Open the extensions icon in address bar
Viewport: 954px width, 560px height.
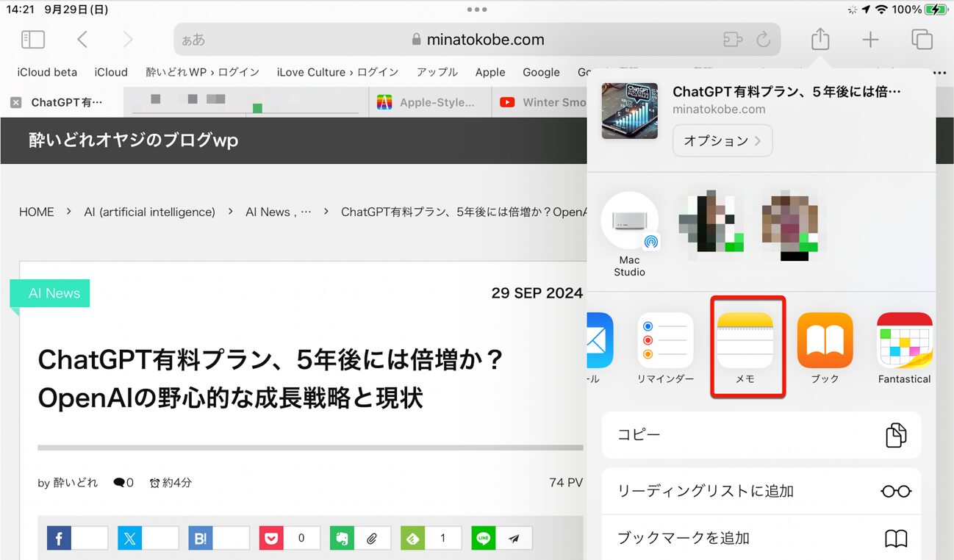pyautogui.click(x=733, y=40)
